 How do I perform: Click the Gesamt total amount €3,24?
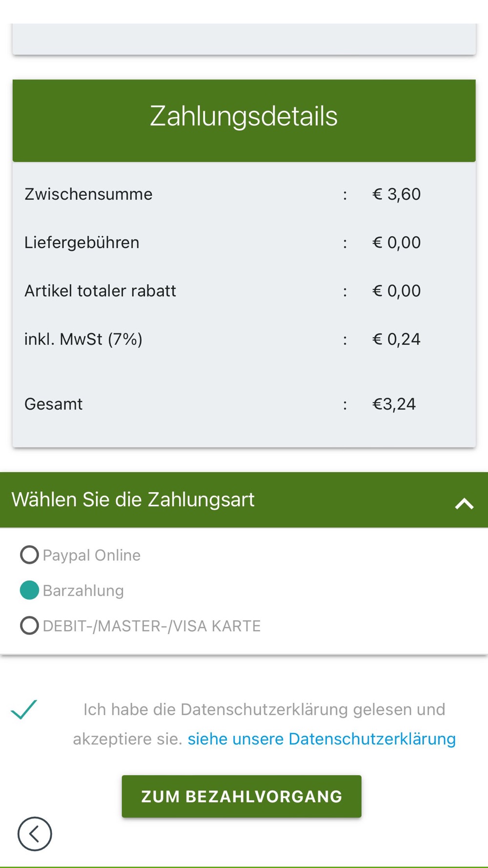click(x=394, y=404)
